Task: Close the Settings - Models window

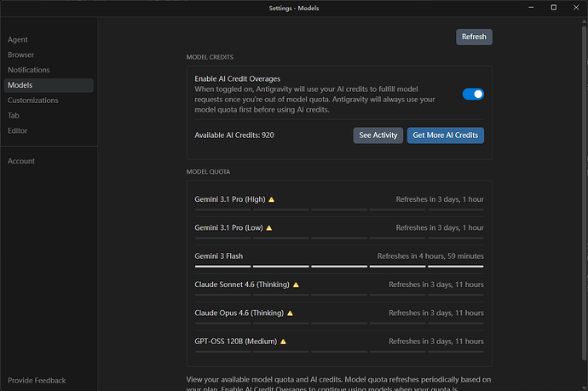Action: coord(576,8)
